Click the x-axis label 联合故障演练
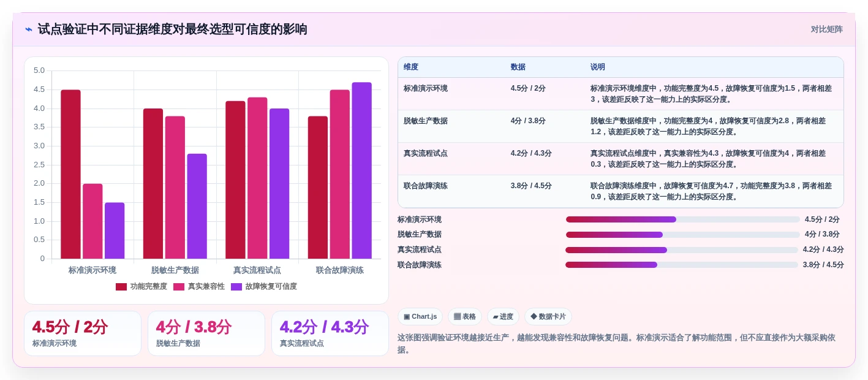Image resolution: width=868 pixels, height=380 pixels. 340,270
